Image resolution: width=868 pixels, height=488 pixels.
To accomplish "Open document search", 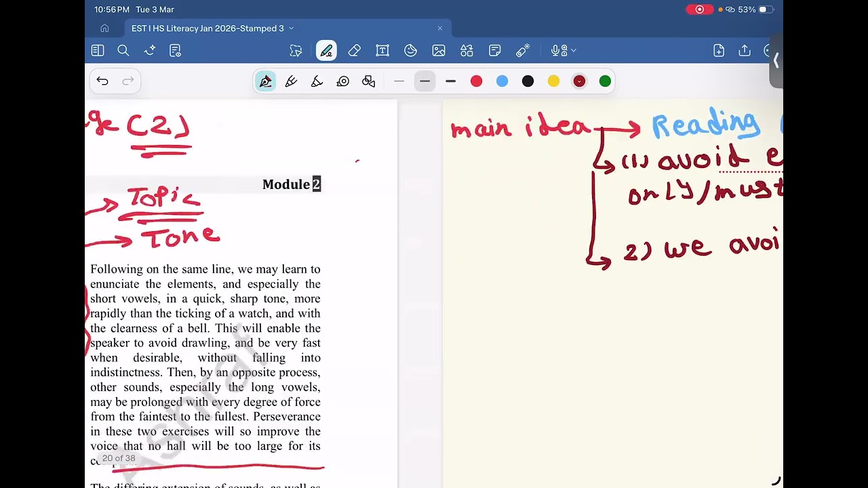I will coord(123,51).
